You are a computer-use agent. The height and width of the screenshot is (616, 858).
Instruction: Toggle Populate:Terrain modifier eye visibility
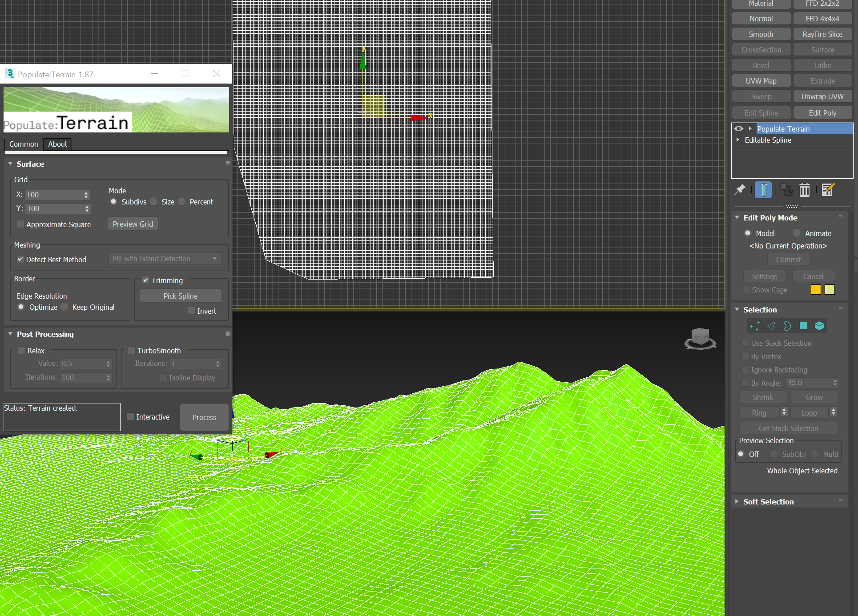[739, 129]
